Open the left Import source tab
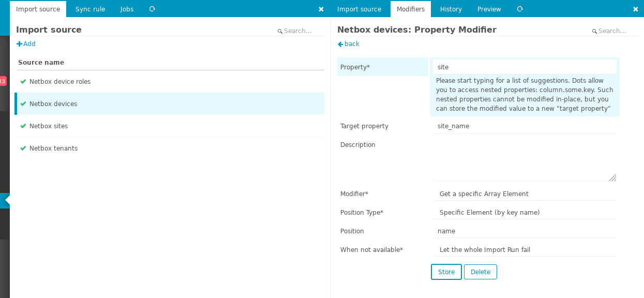Viewport: 644px width, 298px height. pyautogui.click(x=38, y=9)
